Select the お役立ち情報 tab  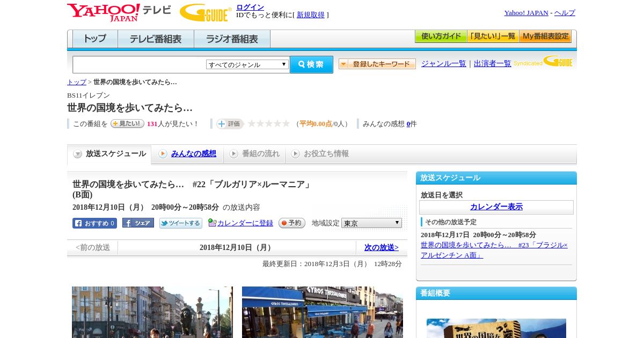click(x=320, y=154)
